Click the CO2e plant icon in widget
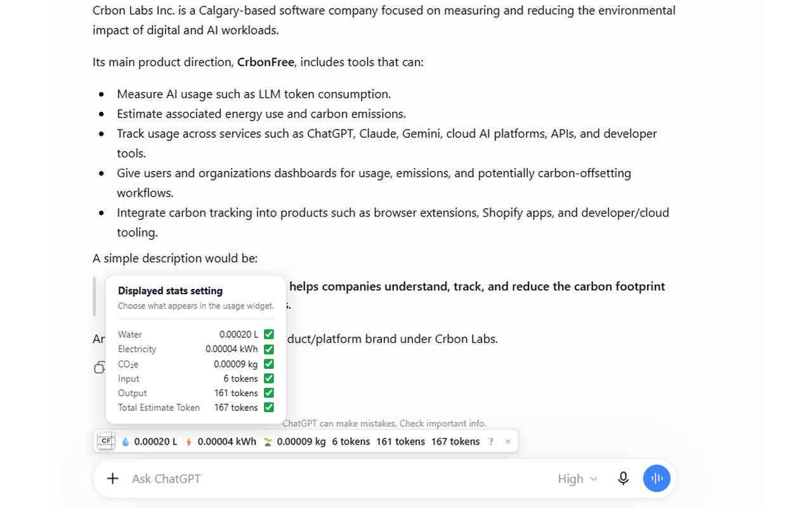This screenshot has width=812, height=508. (x=268, y=442)
